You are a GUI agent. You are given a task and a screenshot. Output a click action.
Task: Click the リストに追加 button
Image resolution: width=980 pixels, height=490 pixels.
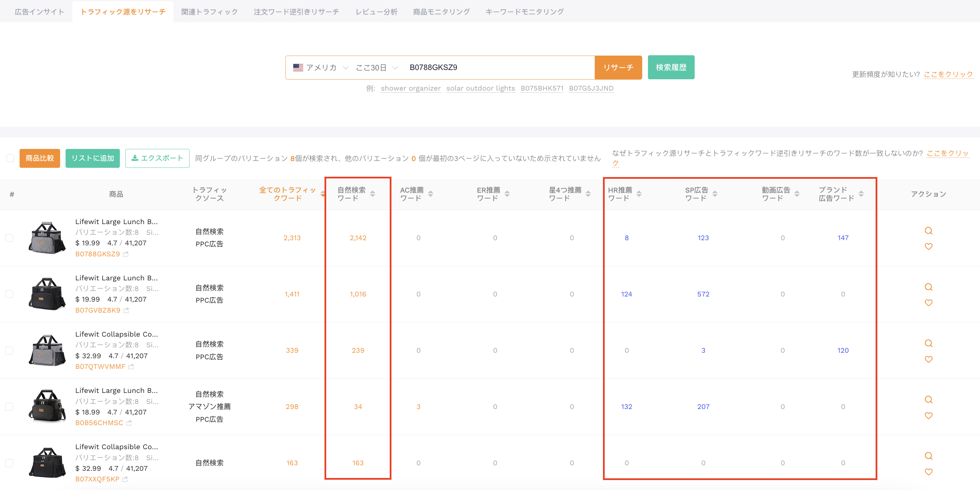coord(92,158)
